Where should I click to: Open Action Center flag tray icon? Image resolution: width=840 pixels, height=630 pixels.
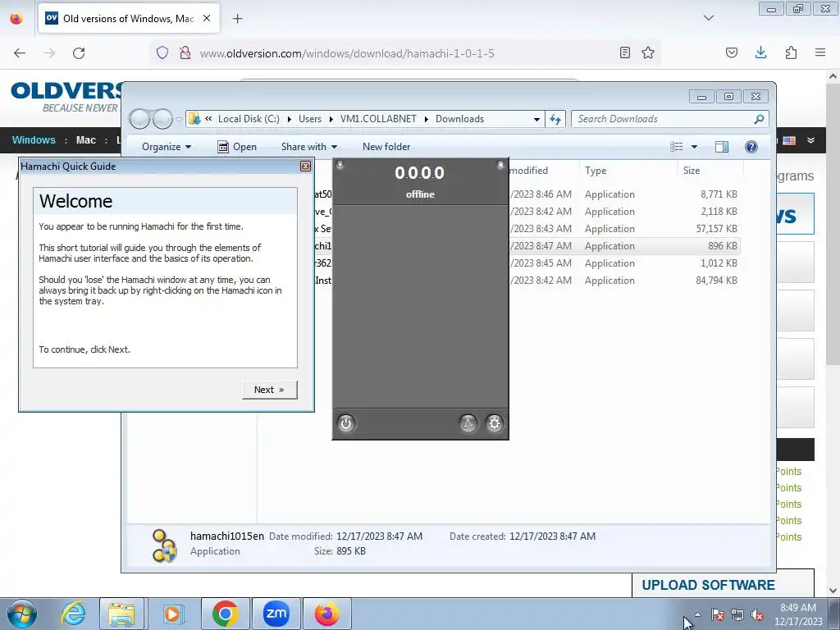tap(717, 615)
